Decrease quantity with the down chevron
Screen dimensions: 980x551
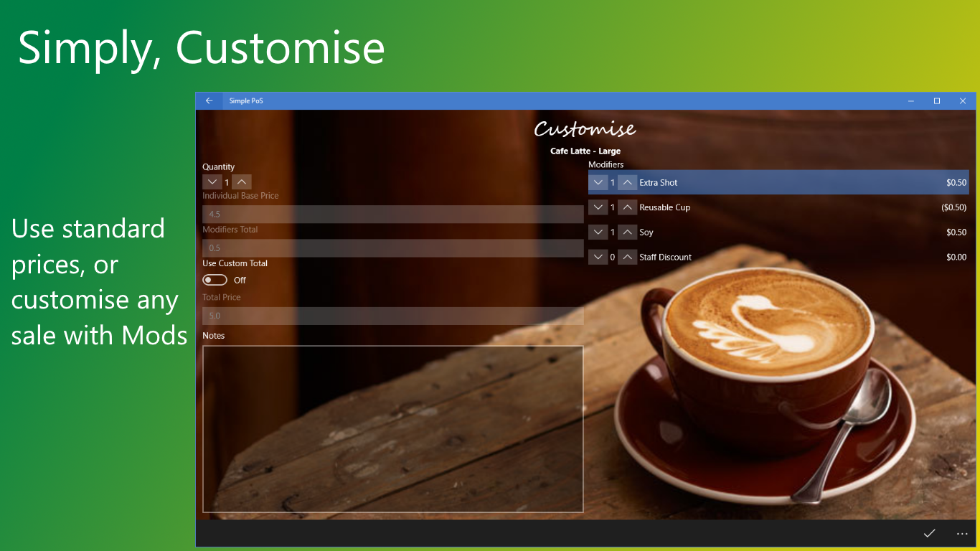212,182
